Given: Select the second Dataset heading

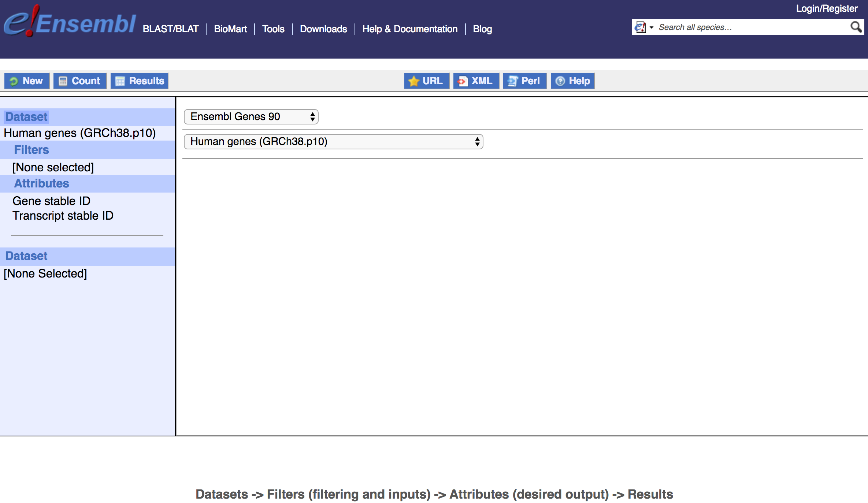Looking at the screenshot, I should pos(26,256).
